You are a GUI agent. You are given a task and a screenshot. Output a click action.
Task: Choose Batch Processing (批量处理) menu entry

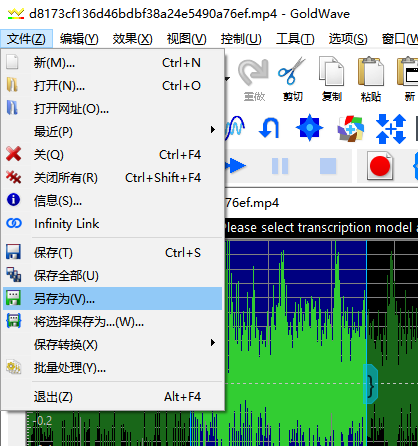click(112, 368)
